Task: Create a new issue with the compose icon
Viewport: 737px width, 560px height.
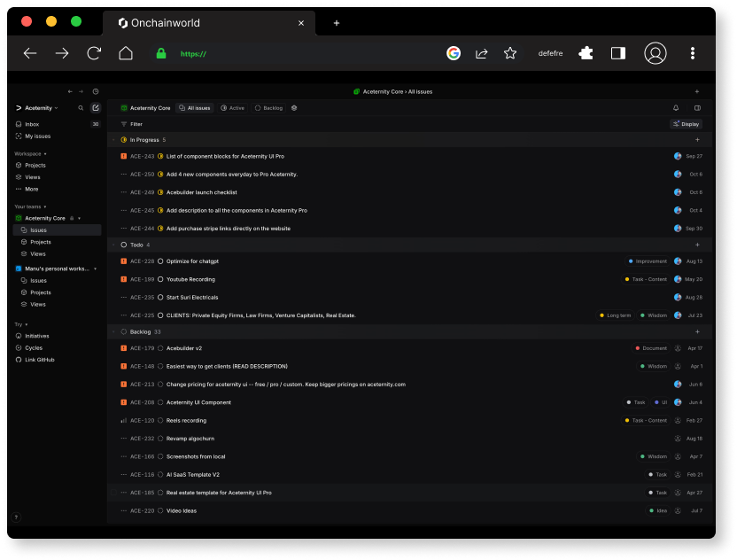Action: (95, 107)
